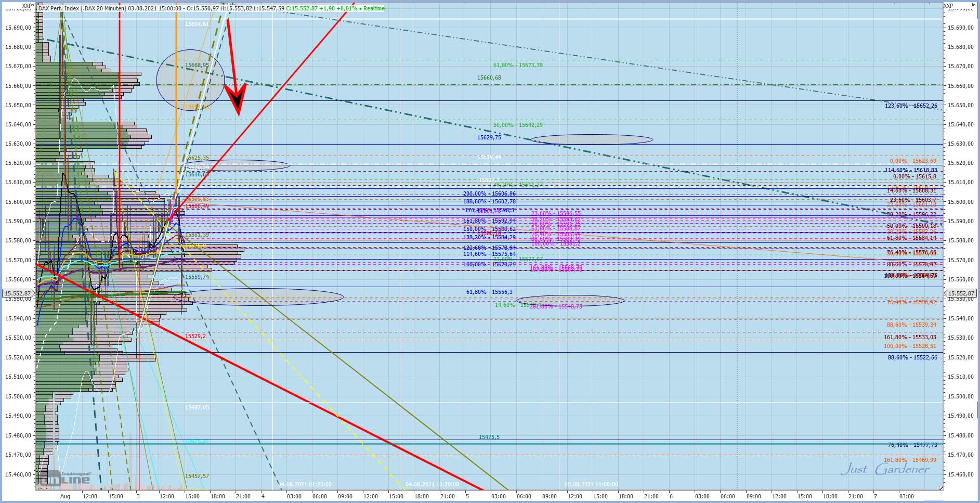Click the label '114,60% - 15575,64'
The width and height of the screenshot is (980, 503).
490,254
